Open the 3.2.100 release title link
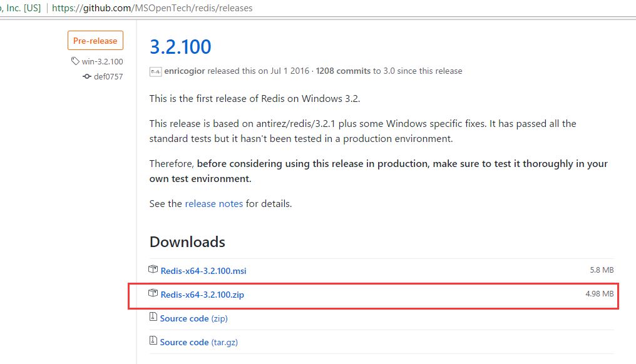The height and width of the screenshot is (364, 636). coord(180,46)
